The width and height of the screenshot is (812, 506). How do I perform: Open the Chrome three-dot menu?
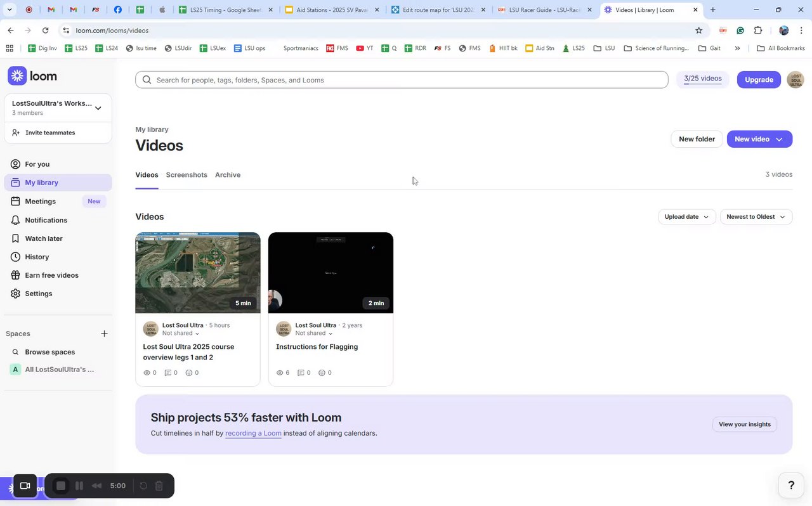coord(802,30)
